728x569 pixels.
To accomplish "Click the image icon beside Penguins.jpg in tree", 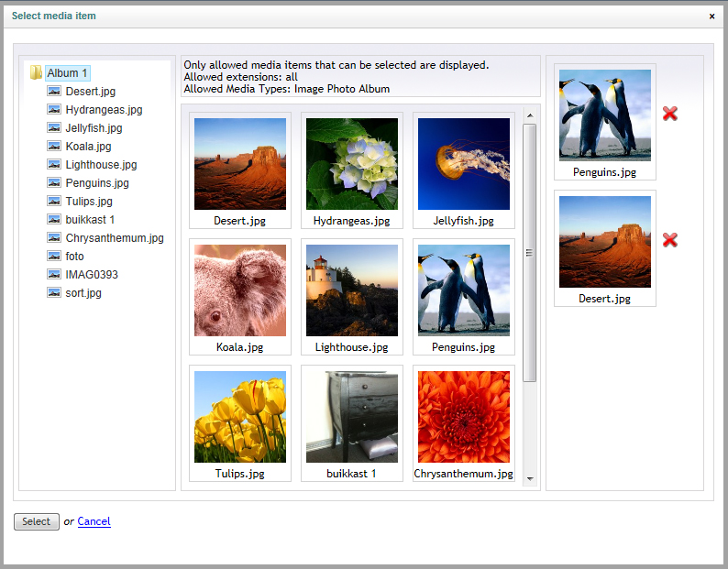I will [x=54, y=183].
